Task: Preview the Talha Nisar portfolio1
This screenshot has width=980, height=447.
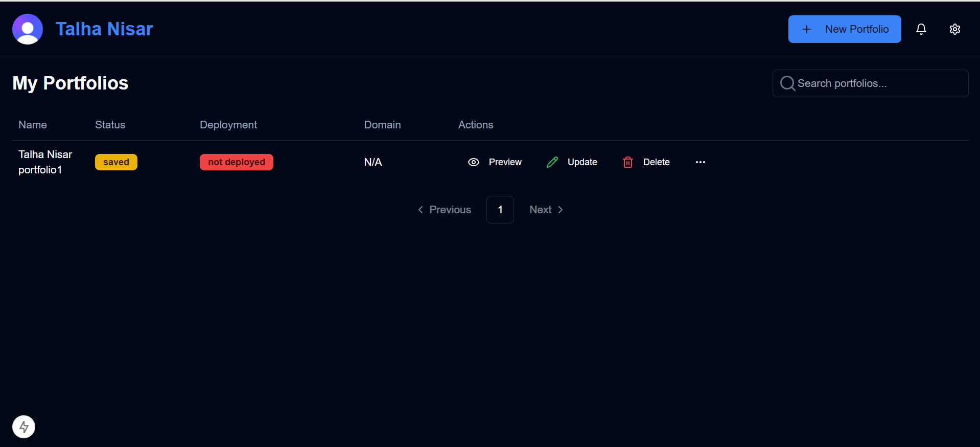Action: point(495,162)
